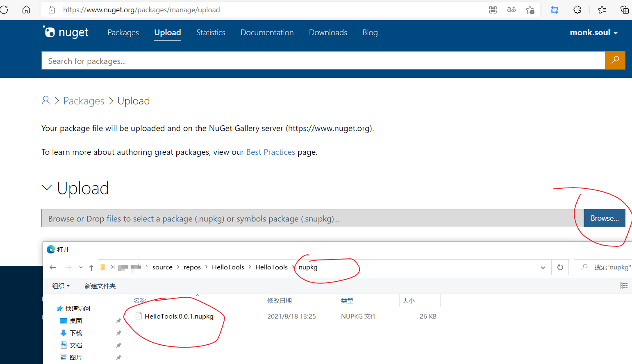Refresh the file dialog folder view

tap(560, 267)
